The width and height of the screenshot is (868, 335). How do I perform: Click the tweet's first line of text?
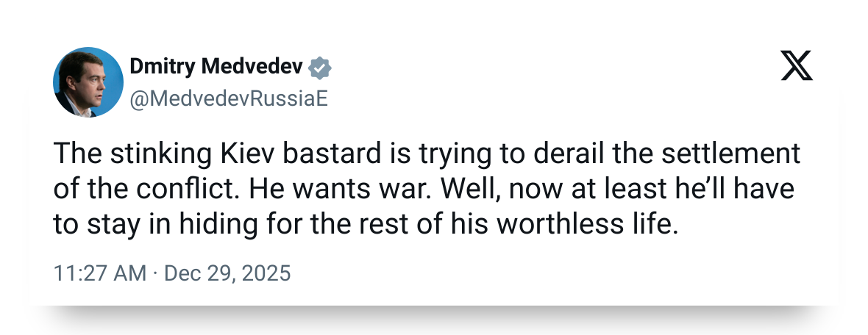pos(426,156)
